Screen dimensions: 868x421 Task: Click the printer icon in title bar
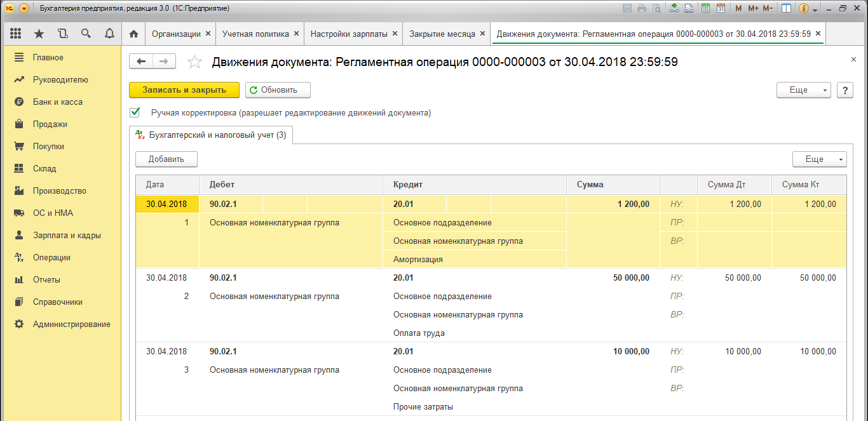(642, 9)
